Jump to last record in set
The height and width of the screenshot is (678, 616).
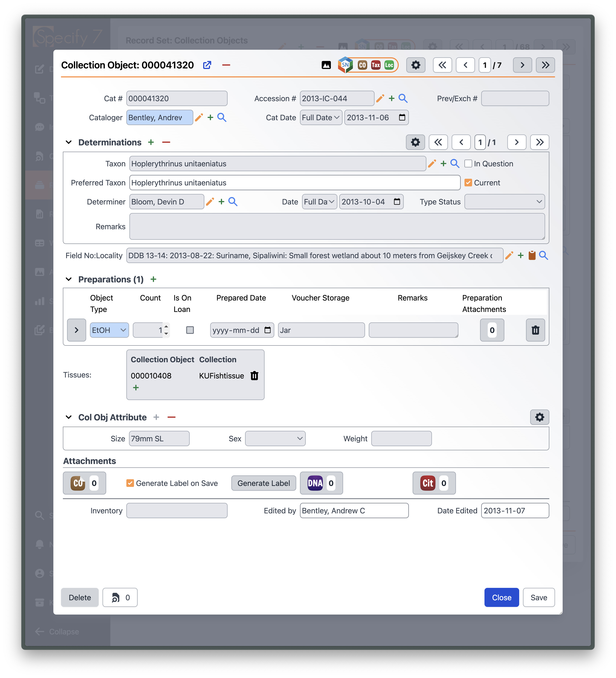click(545, 65)
